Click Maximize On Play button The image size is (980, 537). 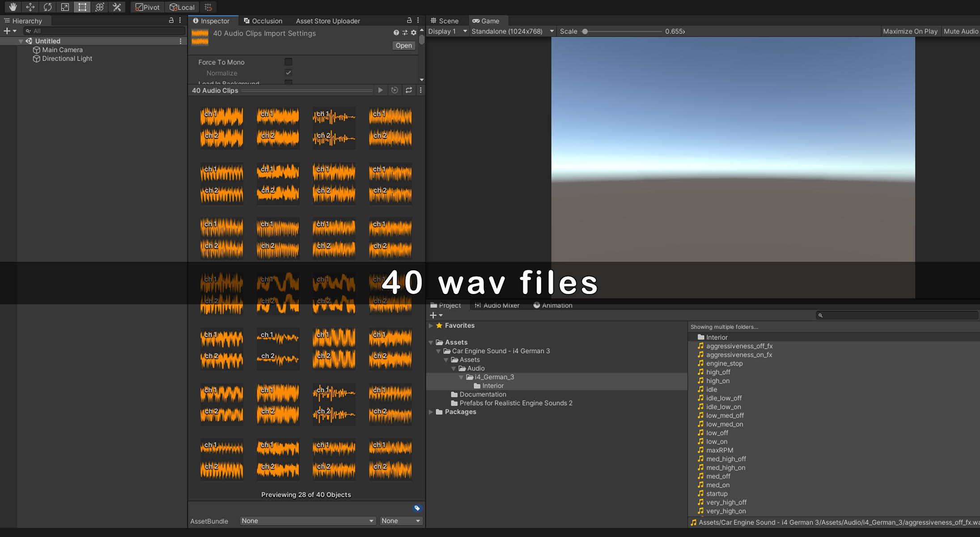[910, 31]
